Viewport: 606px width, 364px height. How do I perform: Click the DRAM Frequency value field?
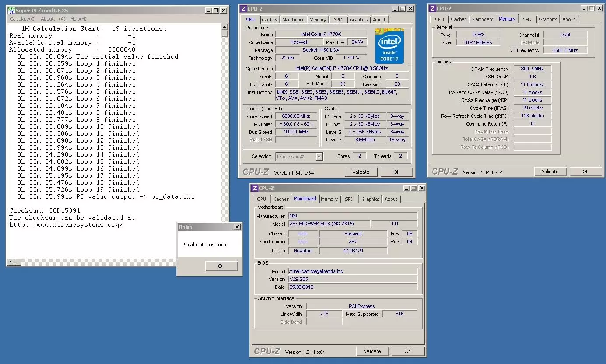(532, 69)
